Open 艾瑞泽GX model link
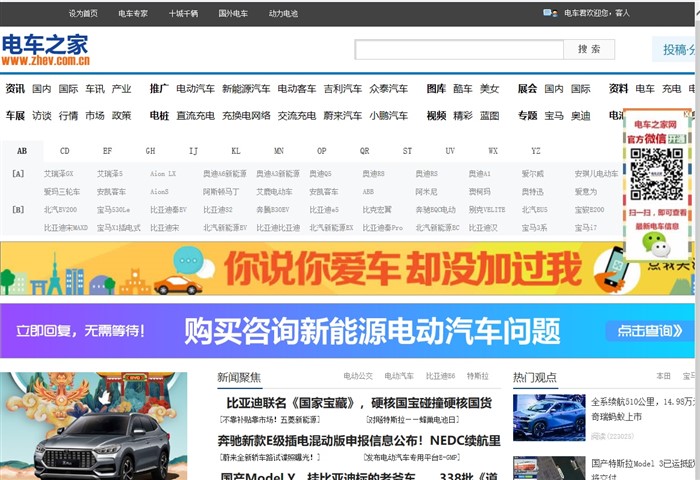The width and height of the screenshot is (700, 480). [58, 174]
